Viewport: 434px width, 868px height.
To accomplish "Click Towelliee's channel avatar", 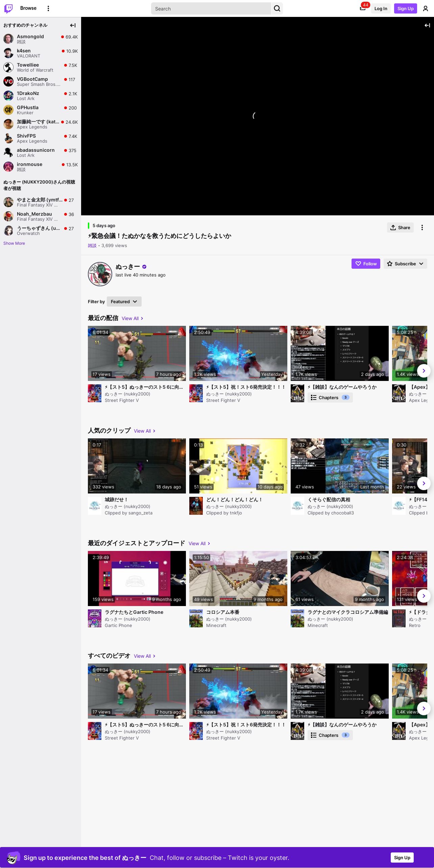I will pyautogui.click(x=8, y=67).
